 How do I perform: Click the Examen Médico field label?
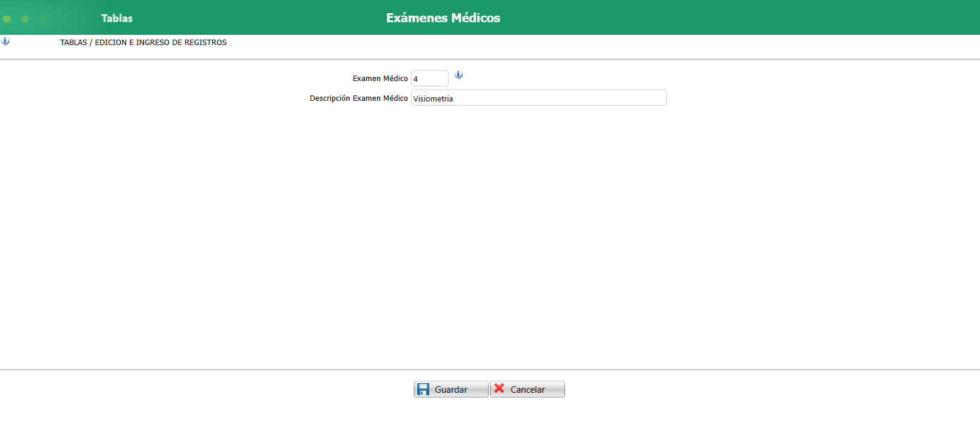click(380, 79)
